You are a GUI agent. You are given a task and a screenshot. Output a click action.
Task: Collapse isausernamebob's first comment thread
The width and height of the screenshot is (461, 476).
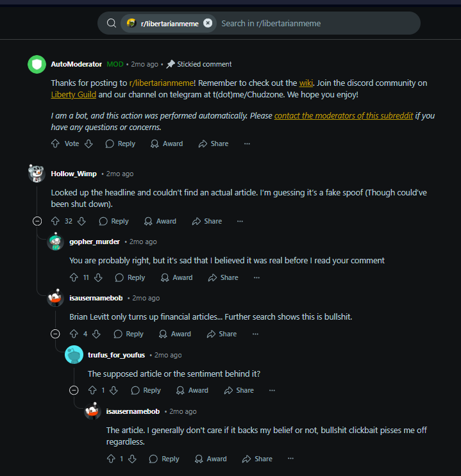tap(55, 334)
